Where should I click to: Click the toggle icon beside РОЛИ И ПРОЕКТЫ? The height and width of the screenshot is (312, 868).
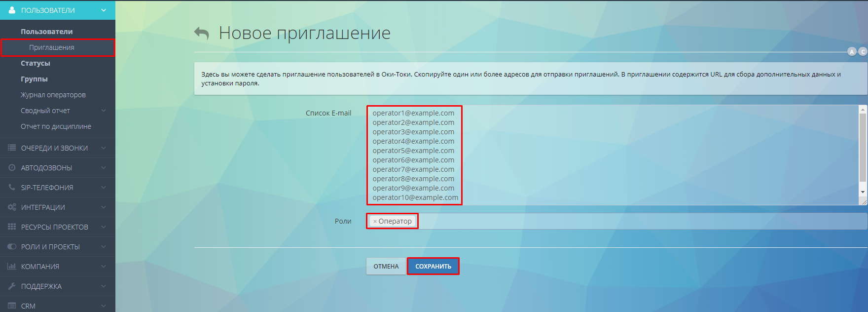12,246
